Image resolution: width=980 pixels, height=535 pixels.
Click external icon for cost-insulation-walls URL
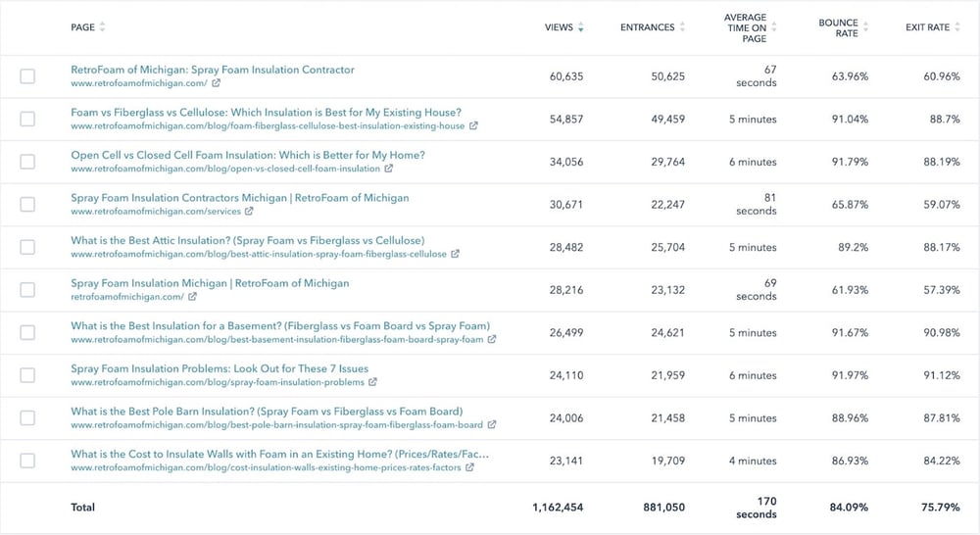coord(471,468)
